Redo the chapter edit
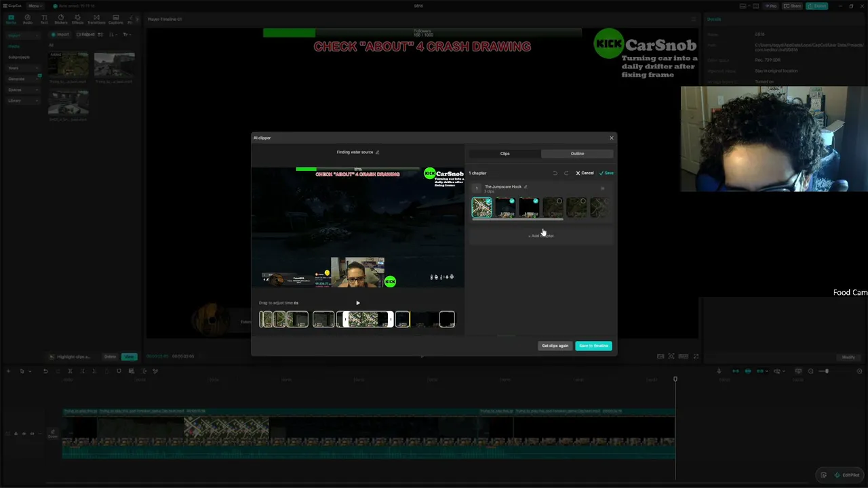This screenshot has height=488, width=868. [x=566, y=173]
